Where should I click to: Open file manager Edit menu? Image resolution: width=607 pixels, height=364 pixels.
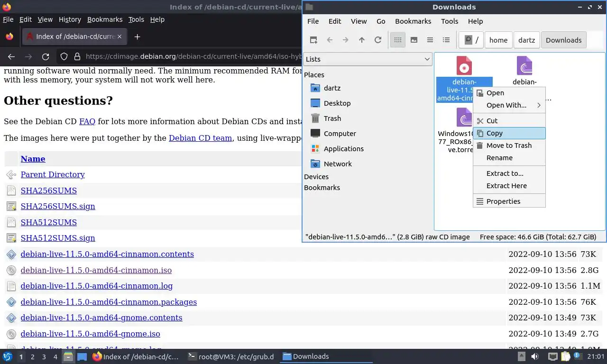[335, 21]
